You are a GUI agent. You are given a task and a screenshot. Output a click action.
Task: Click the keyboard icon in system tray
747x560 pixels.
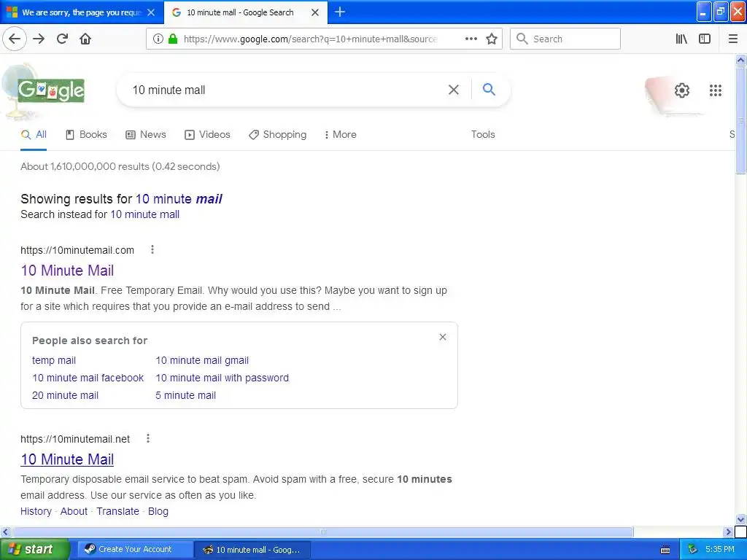(665, 550)
